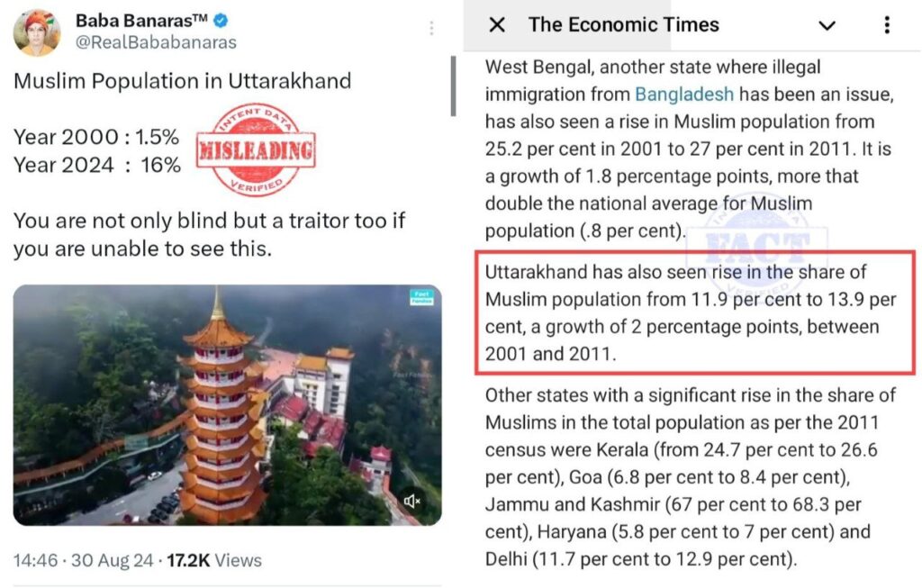Screen dimensions: 922x588
Task: Open the Bangladesh hyperlink
Action: pos(684,94)
